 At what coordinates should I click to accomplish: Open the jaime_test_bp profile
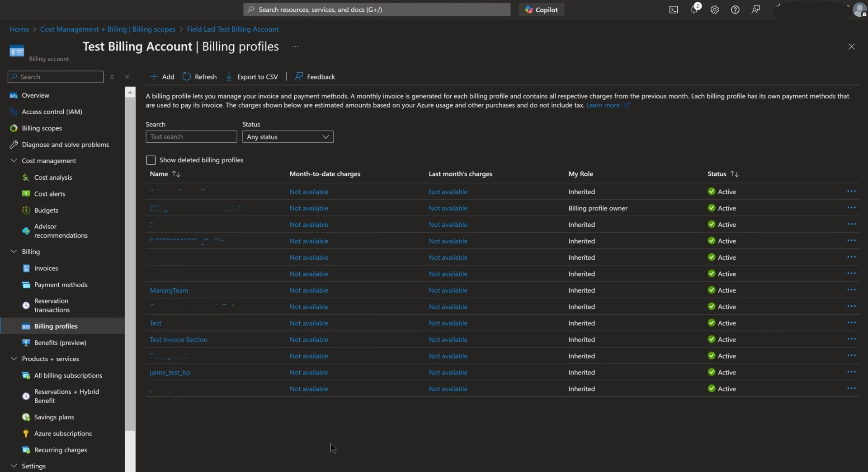point(170,373)
